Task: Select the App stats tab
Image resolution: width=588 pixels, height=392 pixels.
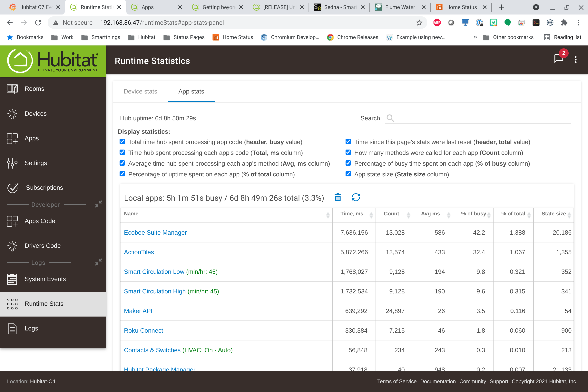Action: [191, 92]
